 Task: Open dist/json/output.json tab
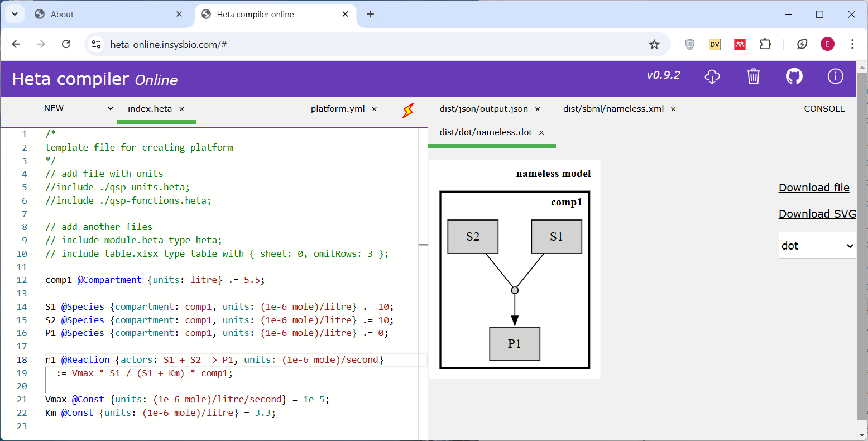coord(483,109)
